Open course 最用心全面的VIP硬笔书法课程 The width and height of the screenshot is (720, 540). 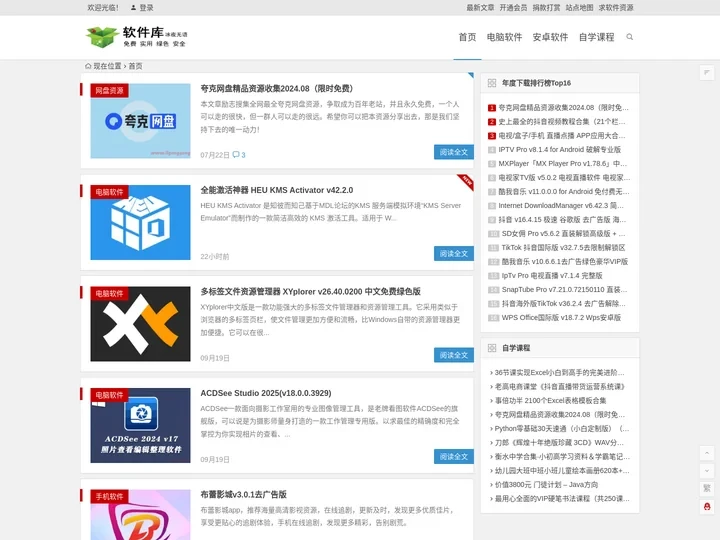click(562, 499)
